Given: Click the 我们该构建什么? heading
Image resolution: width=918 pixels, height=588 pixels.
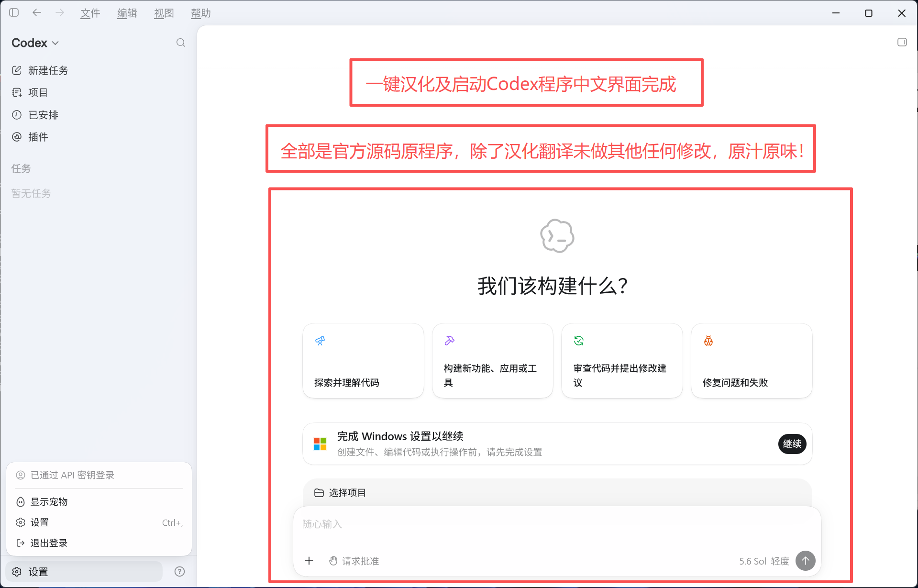Looking at the screenshot, I should 553,286.
